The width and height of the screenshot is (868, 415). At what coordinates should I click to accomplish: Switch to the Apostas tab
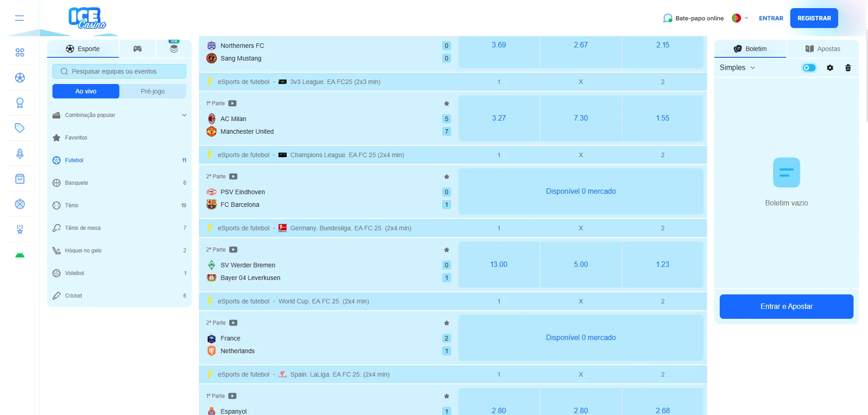coord(823,49)
